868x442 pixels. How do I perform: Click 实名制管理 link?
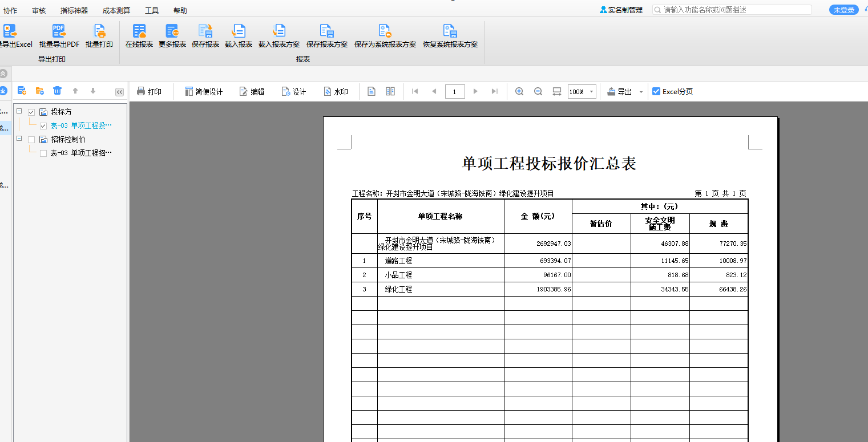(621, 10)
